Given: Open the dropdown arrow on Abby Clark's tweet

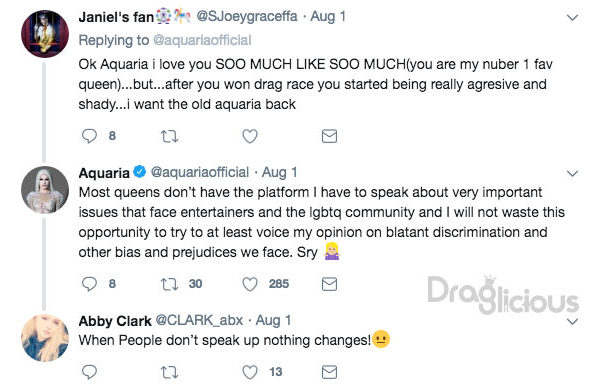Looking at the screenshot, I should pyautogui.click(x=572, y=321).
